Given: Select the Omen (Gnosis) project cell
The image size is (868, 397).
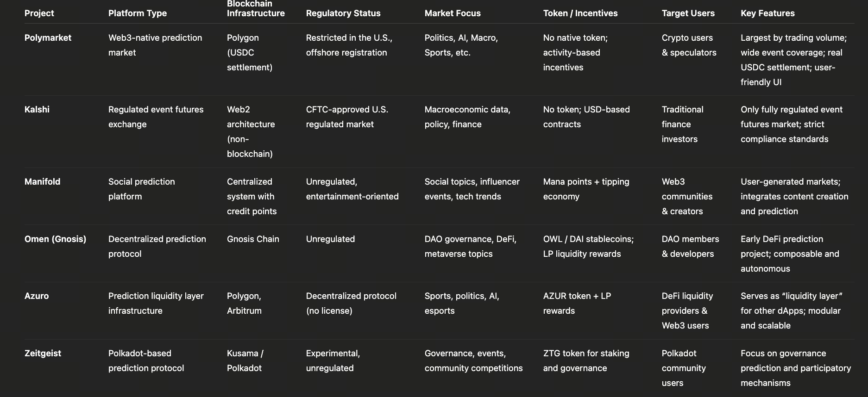Looking at the screenshot, I should tap(55, 239).
